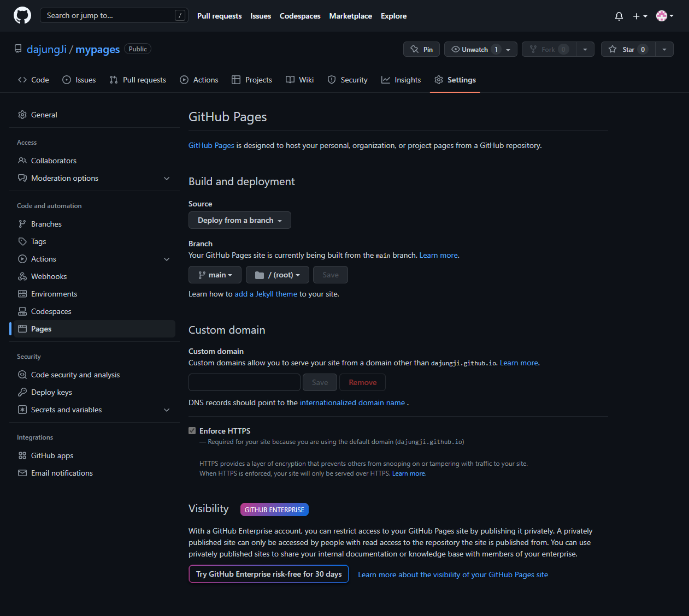Click the GITHUB ENTERPRISE badge
The image size is (689, 616).
point(274,510)
